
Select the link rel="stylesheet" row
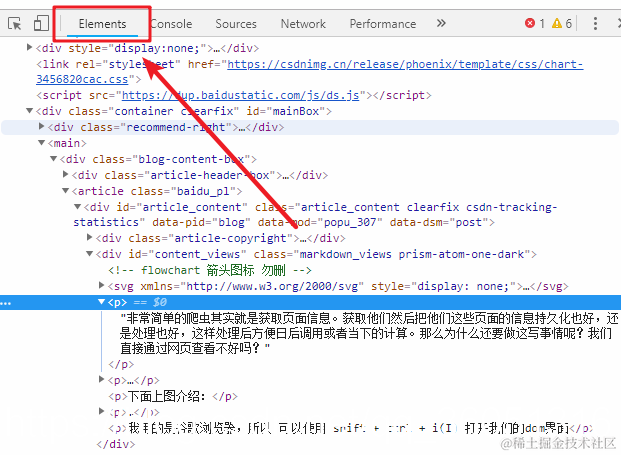tap(309, 72)
